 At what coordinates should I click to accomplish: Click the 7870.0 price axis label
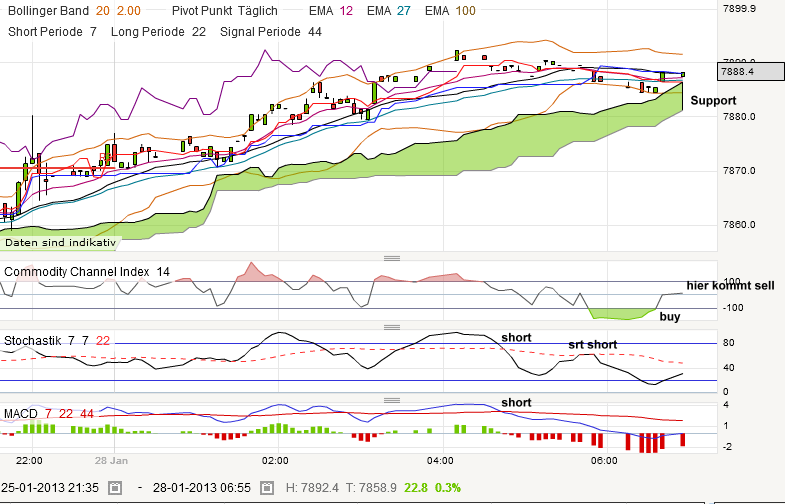739,171
